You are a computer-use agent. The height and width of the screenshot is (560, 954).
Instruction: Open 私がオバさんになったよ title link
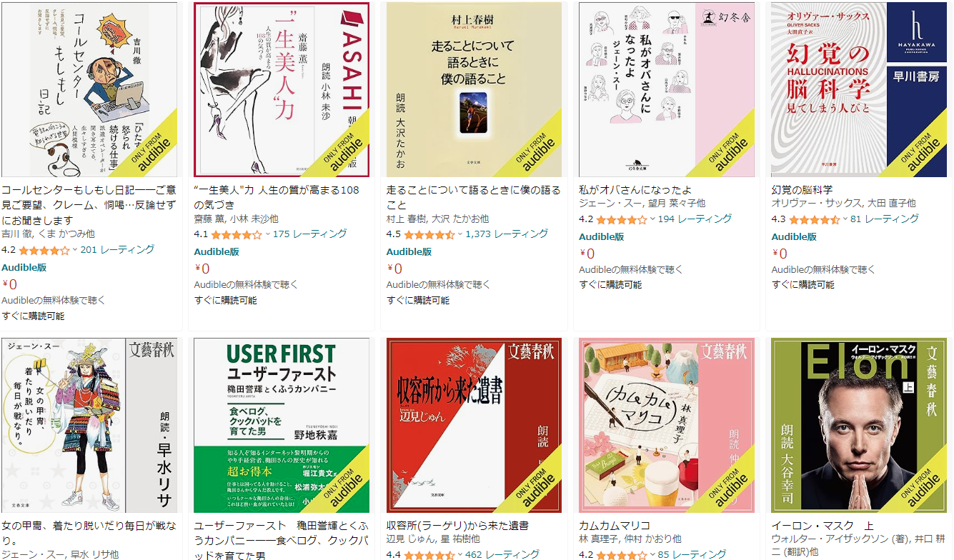(635, 190)
